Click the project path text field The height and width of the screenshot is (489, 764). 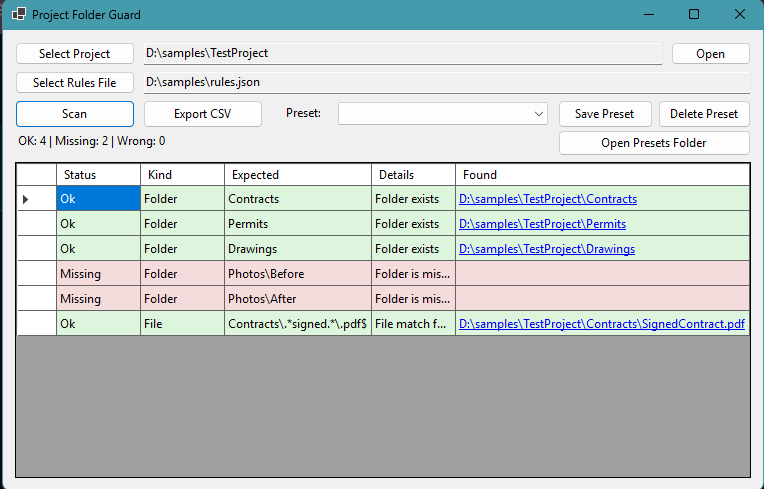(402, 54)
